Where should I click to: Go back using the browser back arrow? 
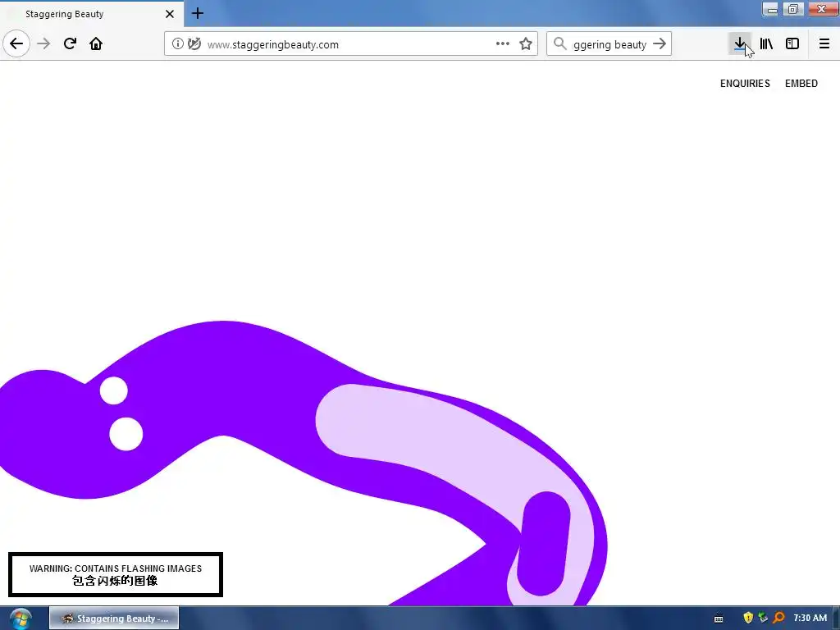[16, 44]
